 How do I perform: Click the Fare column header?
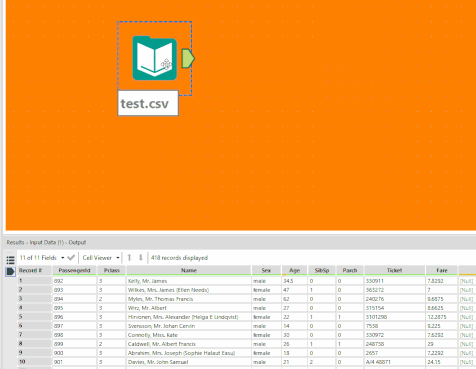(x=442, y=270)
